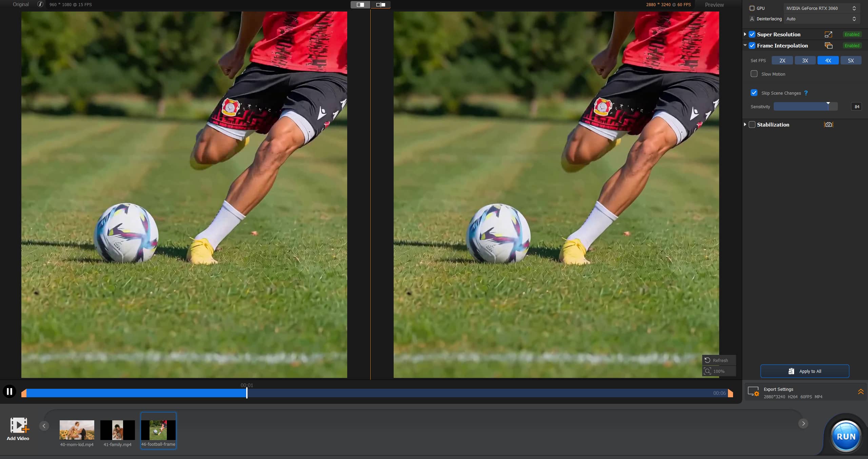Click the GPU chip icon
Viewport: 868px width, 459px height.
coord(752,8)
